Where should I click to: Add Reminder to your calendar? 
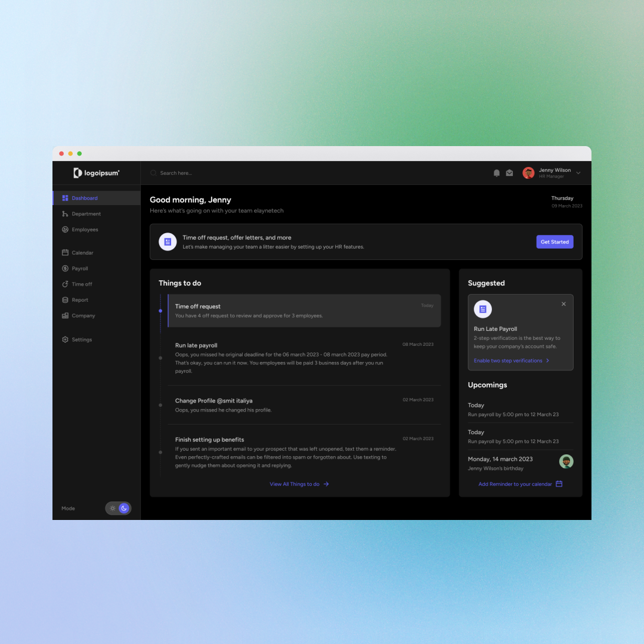tap(515, 484)
